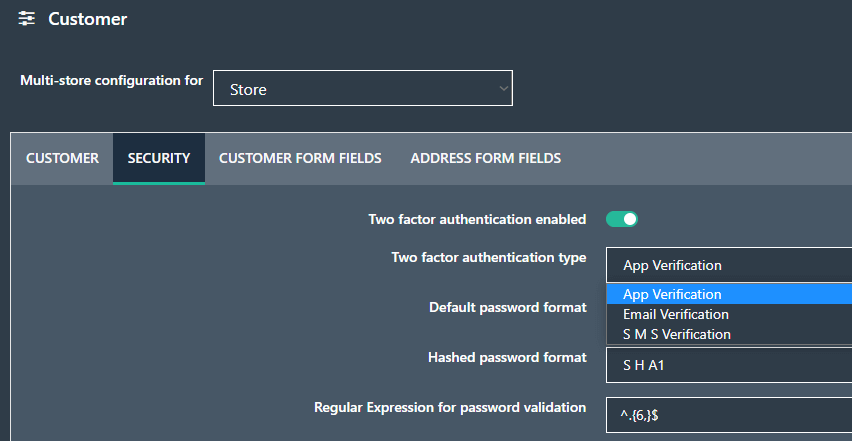Click the authentication type box showing App Verification

point(729,265)
